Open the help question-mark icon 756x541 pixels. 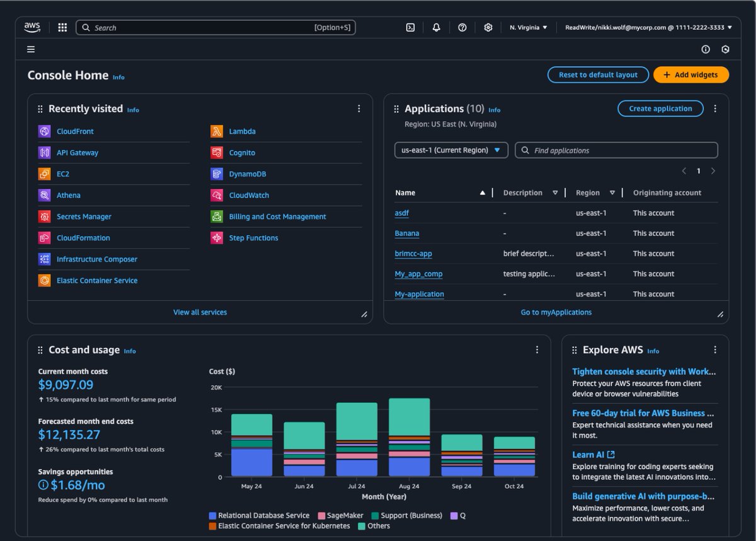click(x=462, y=27)
